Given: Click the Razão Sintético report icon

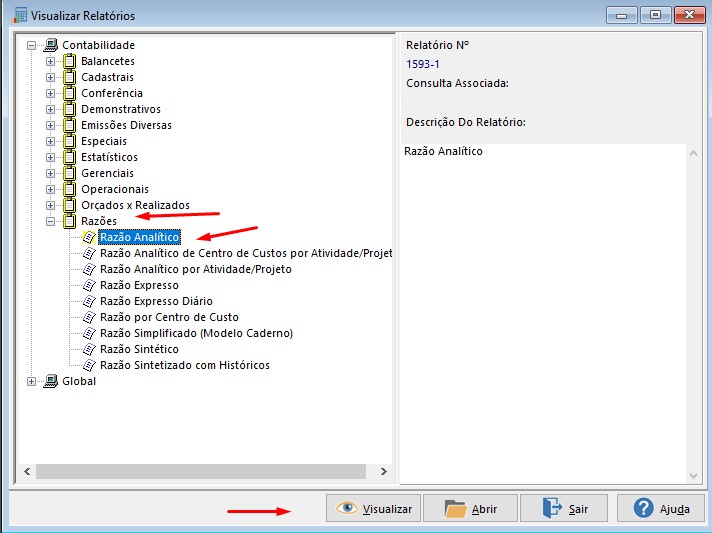Looking at the screenshot, I should click(x=89, y=349).
